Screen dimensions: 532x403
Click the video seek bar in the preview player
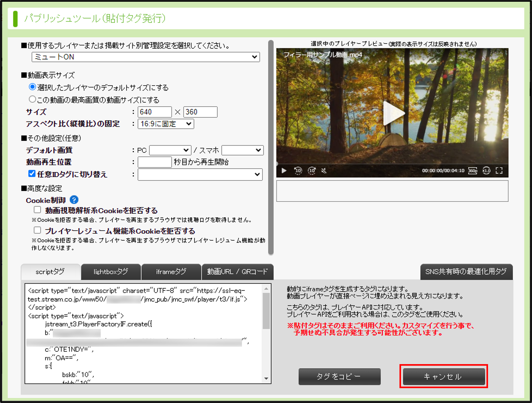click(392, 164)
